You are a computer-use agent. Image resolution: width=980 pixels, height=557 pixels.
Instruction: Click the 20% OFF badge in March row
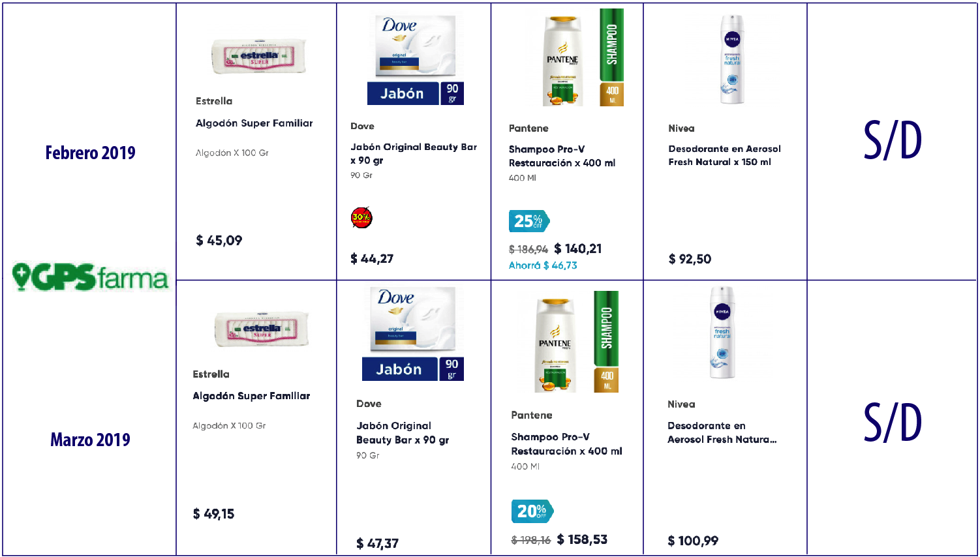click(x=532, y=511)
